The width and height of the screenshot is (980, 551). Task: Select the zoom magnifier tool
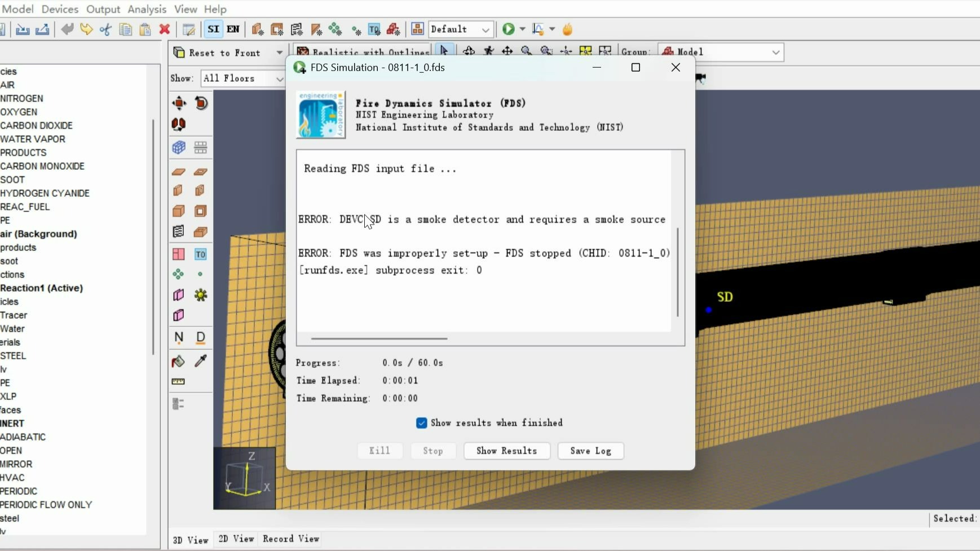click(527, 51)
